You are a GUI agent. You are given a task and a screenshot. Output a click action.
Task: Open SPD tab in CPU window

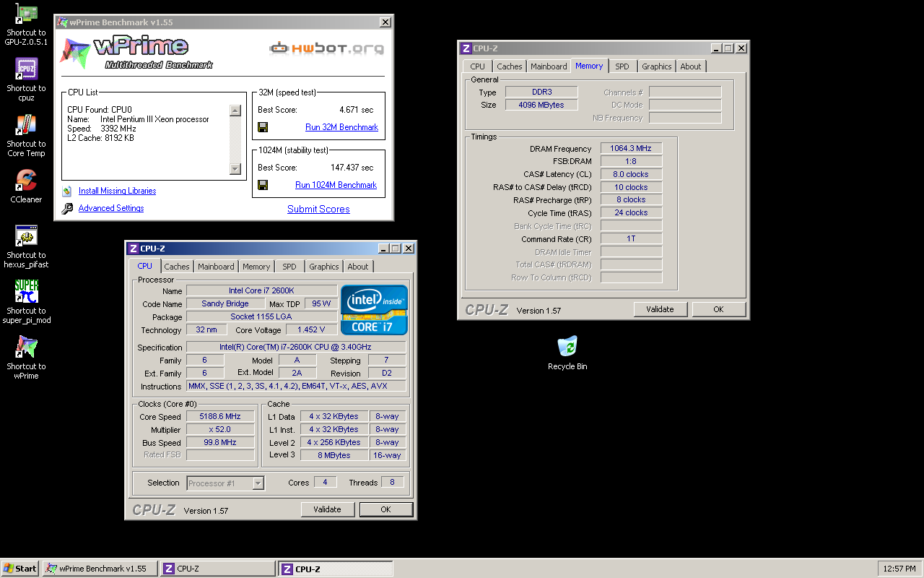pyautogui.click(x=289, y=267)
